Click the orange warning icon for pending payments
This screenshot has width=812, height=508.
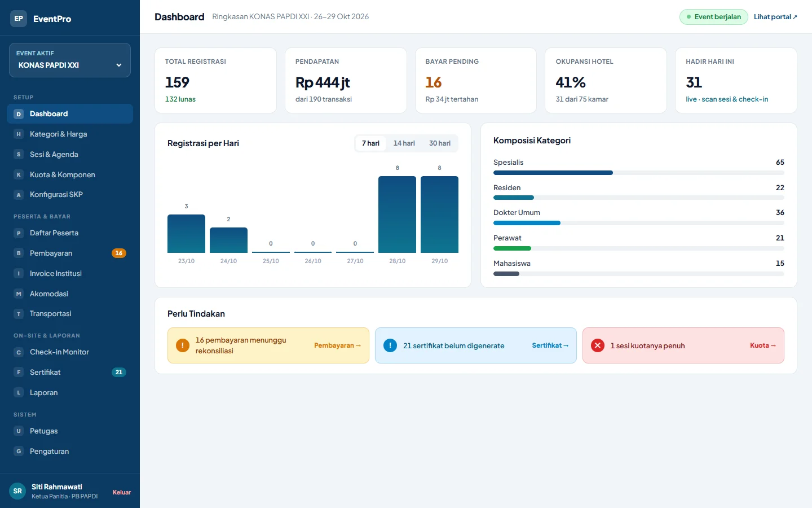coord(183,345)
